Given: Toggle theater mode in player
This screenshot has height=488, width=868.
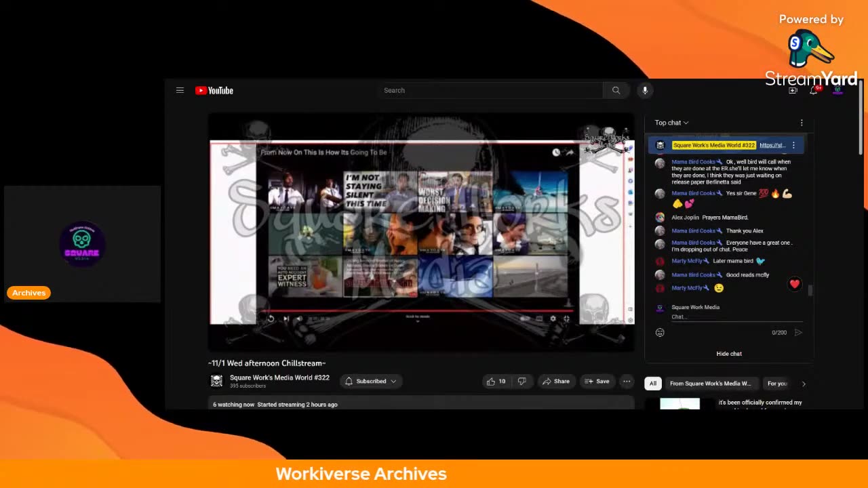Looking at the screenshot, I should (539, 319).
